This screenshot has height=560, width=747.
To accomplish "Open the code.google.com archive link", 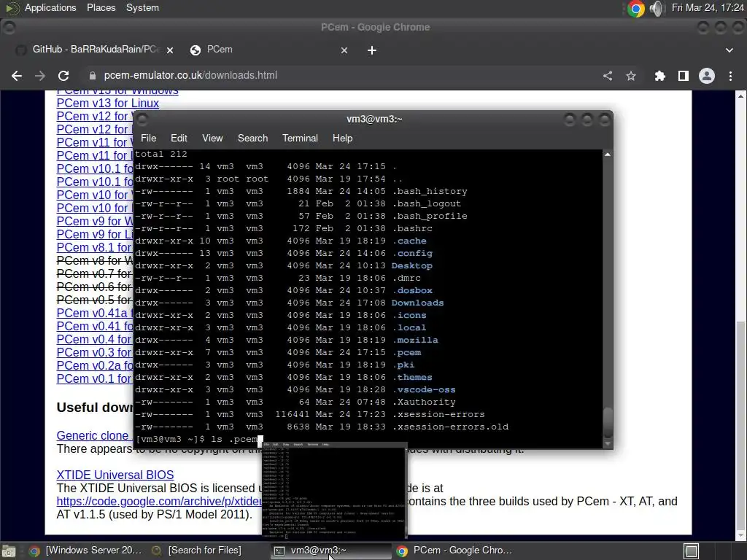I will [159, 502].
